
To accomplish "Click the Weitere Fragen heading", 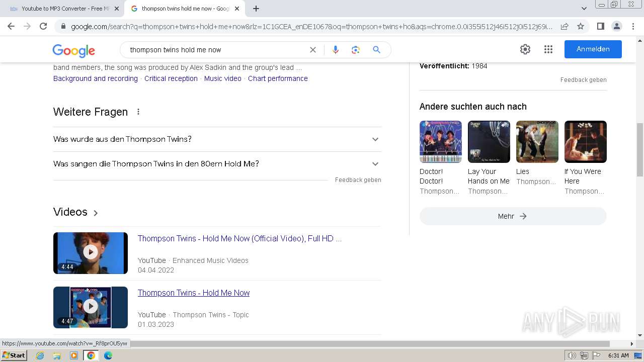I will coord(91,112).
